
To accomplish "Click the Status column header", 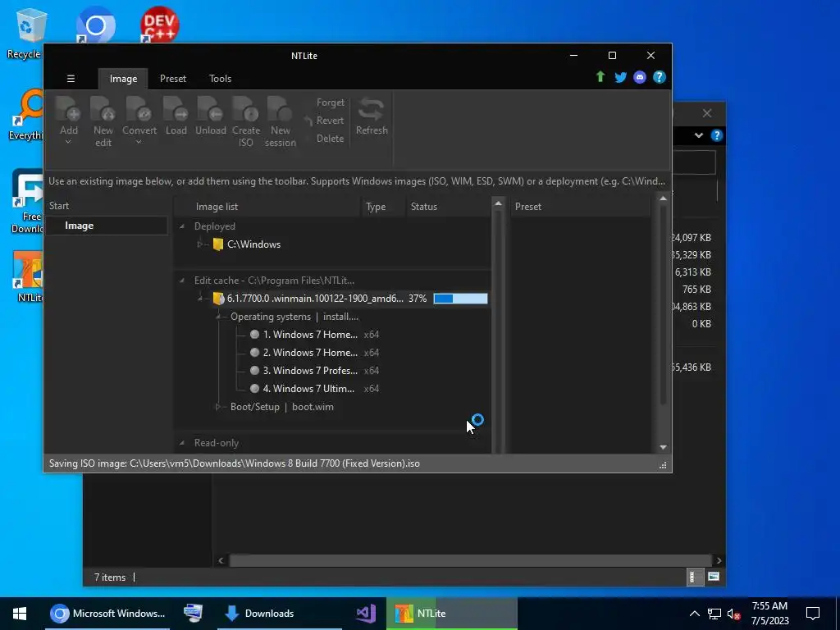I will pyautogui.click(x=448, y=207).
